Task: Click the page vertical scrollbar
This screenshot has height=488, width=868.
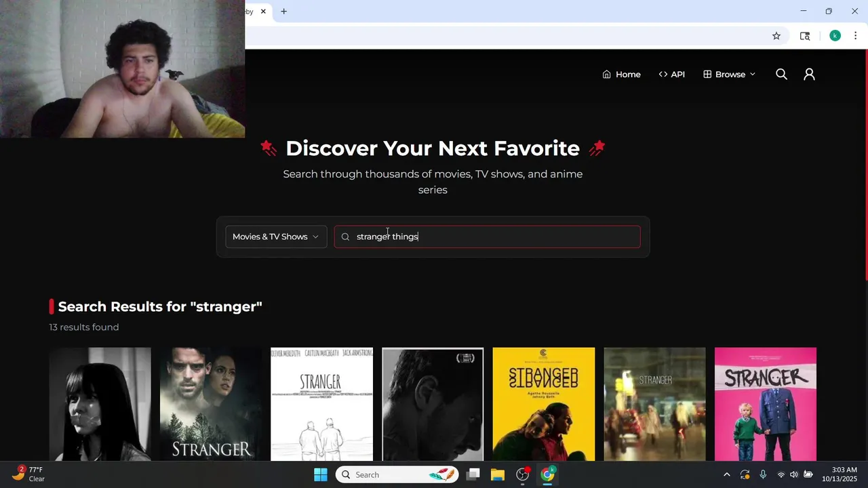Action: (866, 165)
